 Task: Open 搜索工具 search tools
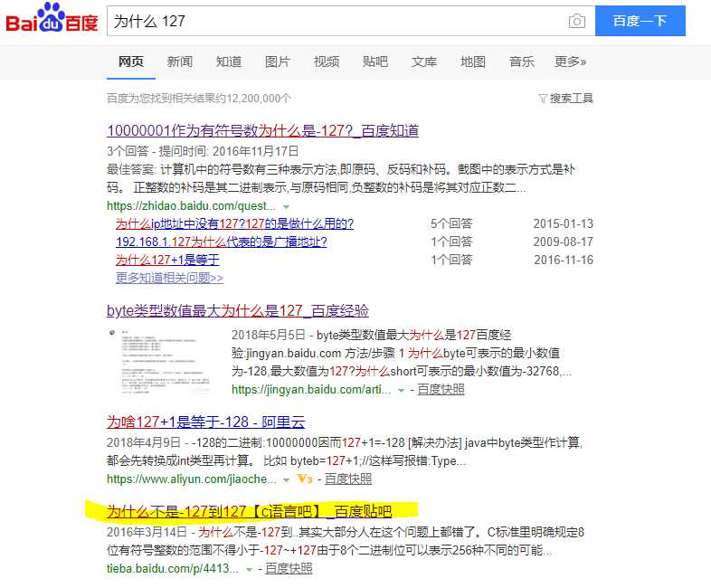click(x=572, y=98)
